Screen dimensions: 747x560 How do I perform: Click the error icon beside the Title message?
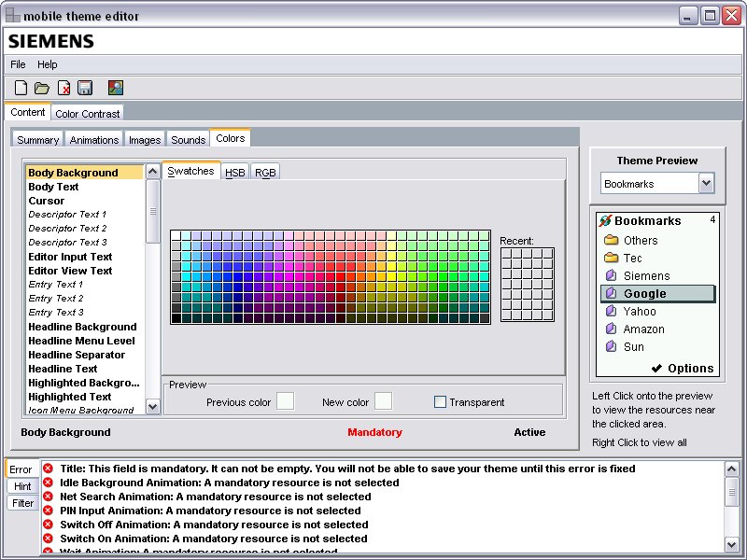click(48, 469)
